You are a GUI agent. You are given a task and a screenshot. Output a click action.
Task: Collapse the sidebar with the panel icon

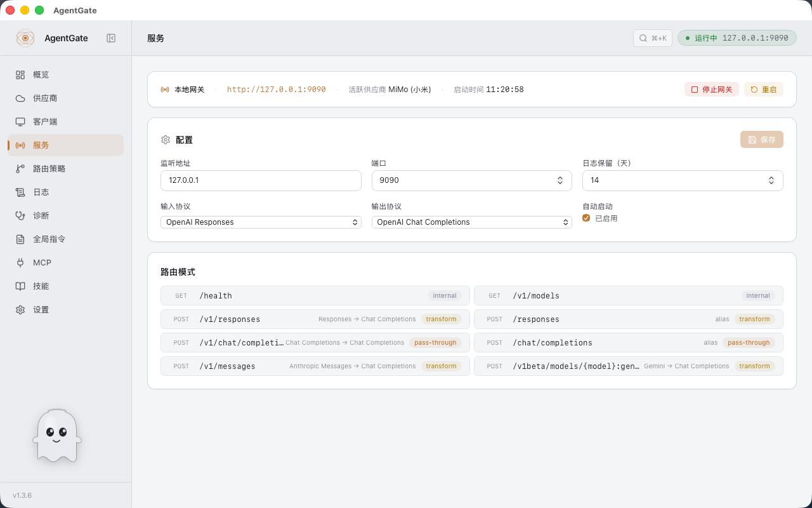pyautogui.click(x=111, y=38)
